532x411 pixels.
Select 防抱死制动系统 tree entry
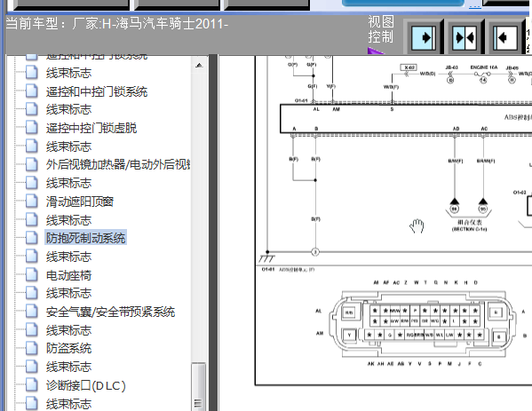tap(85, 238)
